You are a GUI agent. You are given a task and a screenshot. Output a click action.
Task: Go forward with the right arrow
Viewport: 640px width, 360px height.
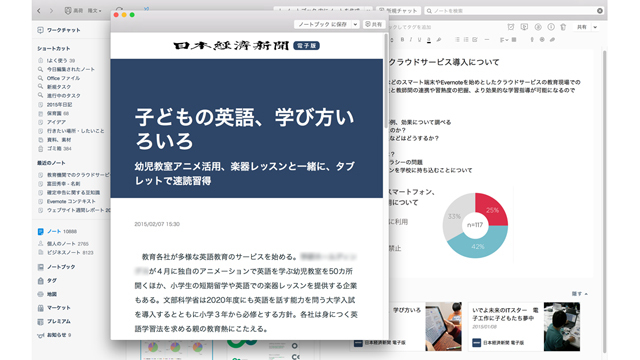point(51,11)
